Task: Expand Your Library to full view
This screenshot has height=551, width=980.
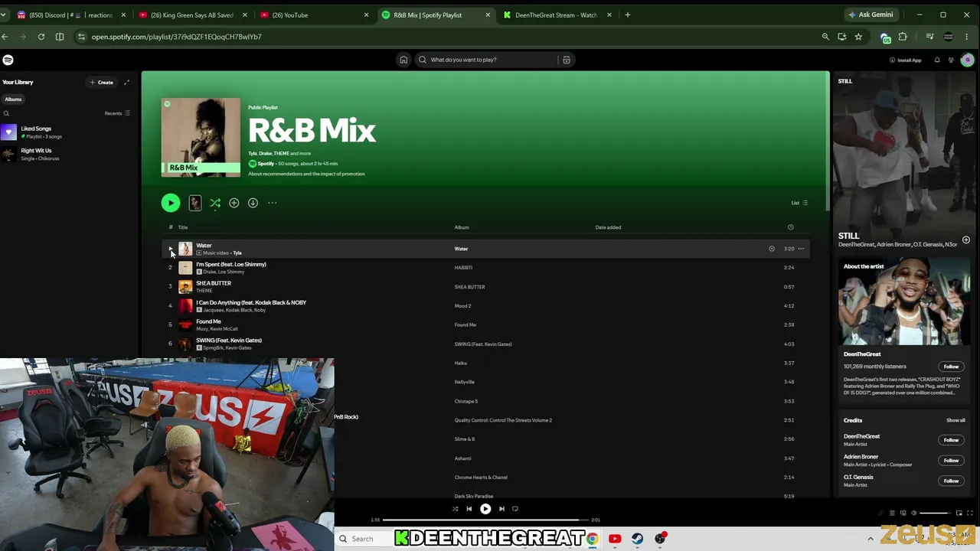Action: pos(126,83)
